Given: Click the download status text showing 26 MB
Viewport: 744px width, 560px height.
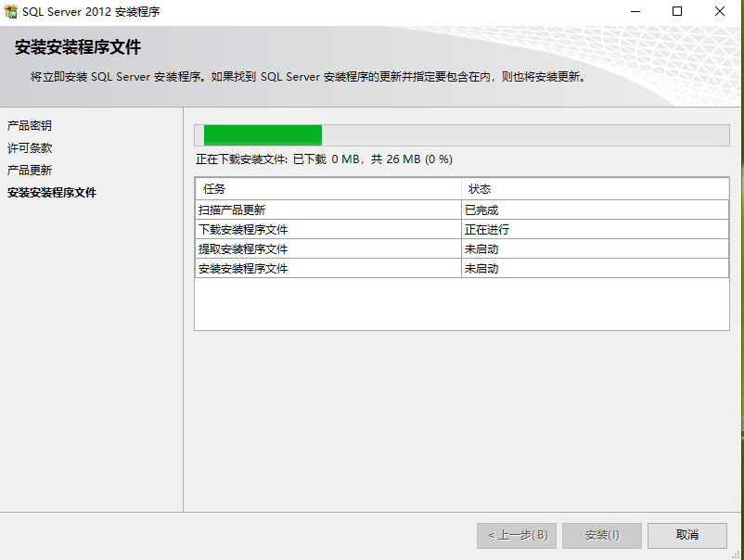Looking at the screenshot, I should (324, 159).
